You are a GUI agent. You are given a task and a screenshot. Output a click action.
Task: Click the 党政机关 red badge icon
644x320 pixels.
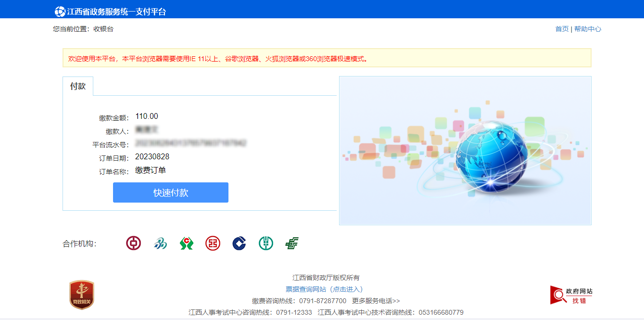click(81, 294)
